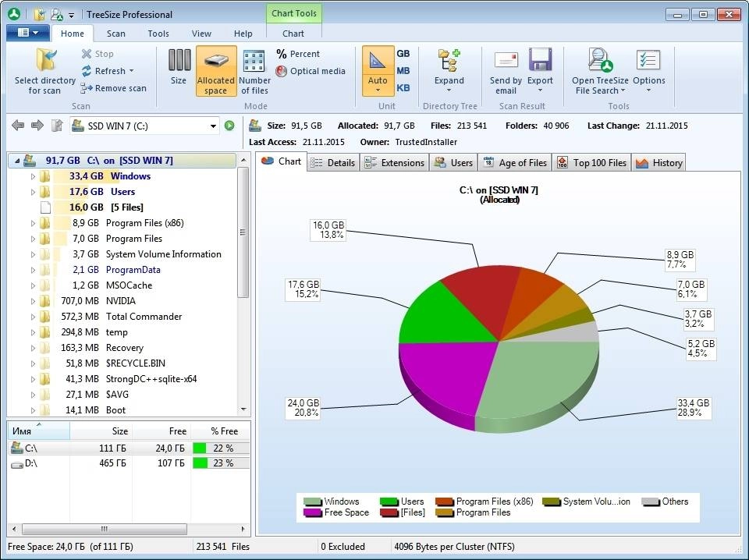Click Send by email icon

(x=506, y=61)
